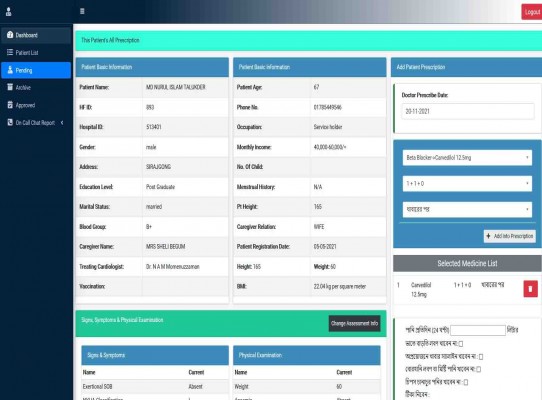Screen dimensions: 542x400
Task: Click the Dashboard icon in sidebar
Action: coord(10,35)
